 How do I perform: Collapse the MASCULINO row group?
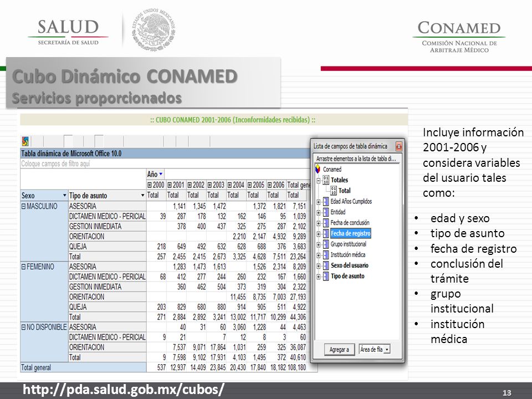[23, 206]
